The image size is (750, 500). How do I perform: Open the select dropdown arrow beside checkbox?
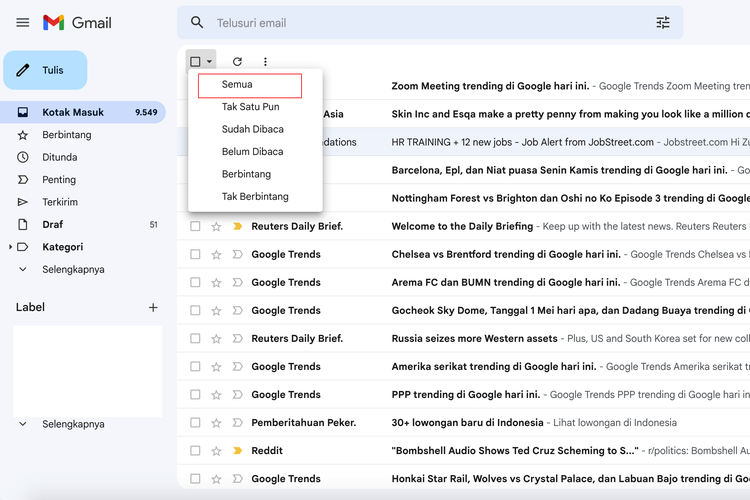210,62
